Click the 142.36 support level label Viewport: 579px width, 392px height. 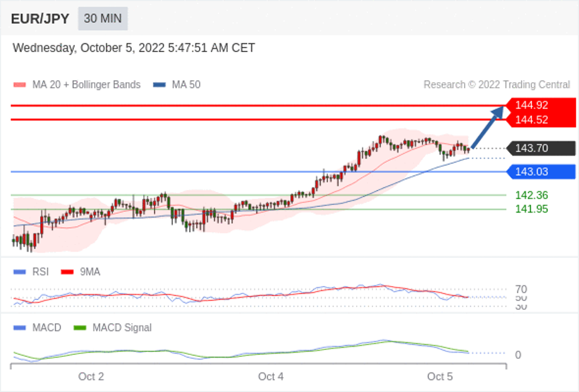531,195
